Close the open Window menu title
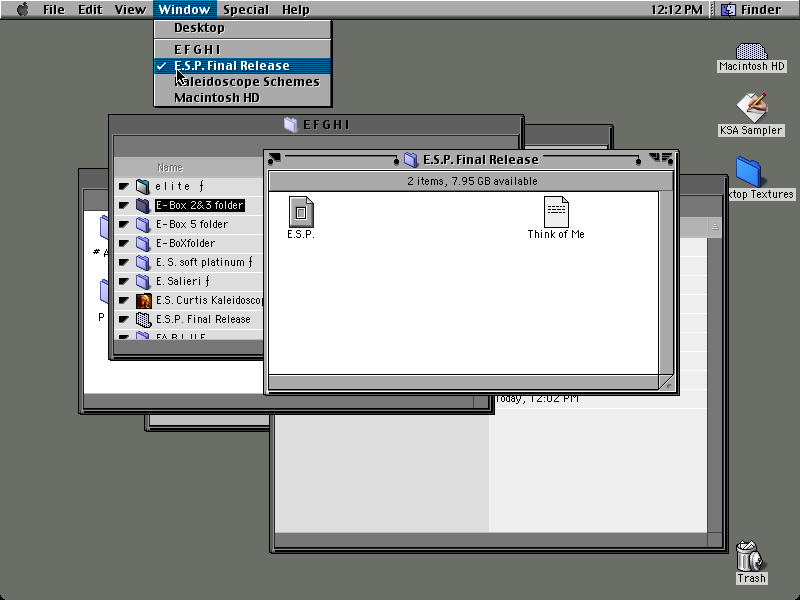800x600 pixels. [x=184, y=10]
